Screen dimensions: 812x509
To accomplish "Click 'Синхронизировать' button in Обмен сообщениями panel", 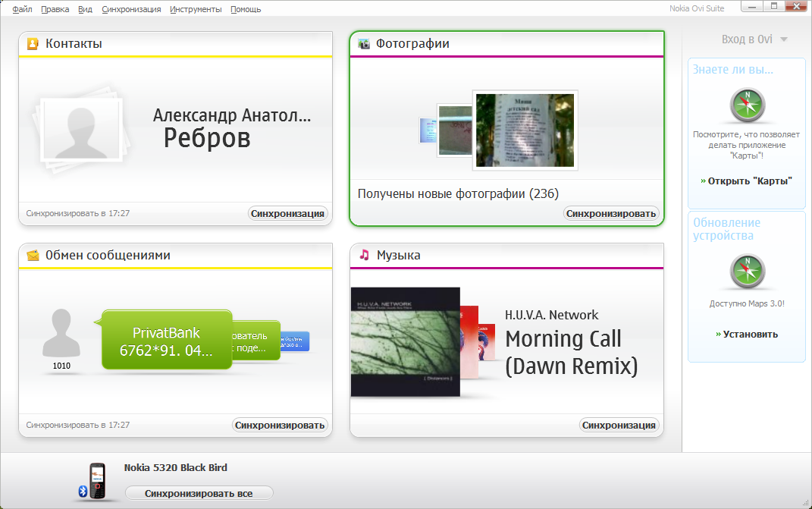I will coord(280,425).
